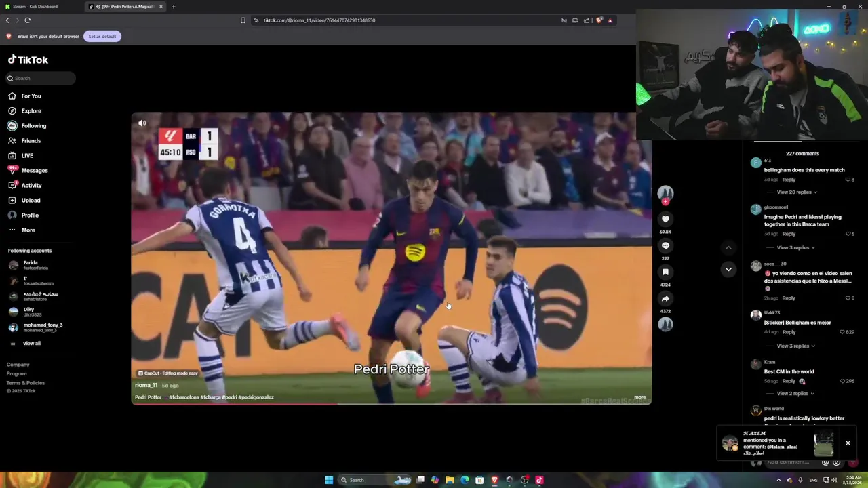Go to the Following feed
The height and width of the screenshot is (488, 868).
(33, 126)
